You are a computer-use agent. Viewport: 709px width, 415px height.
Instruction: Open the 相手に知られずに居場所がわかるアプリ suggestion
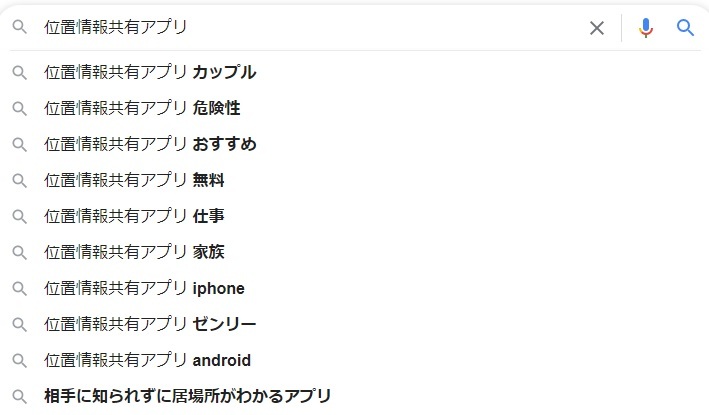tap(354, 396)
